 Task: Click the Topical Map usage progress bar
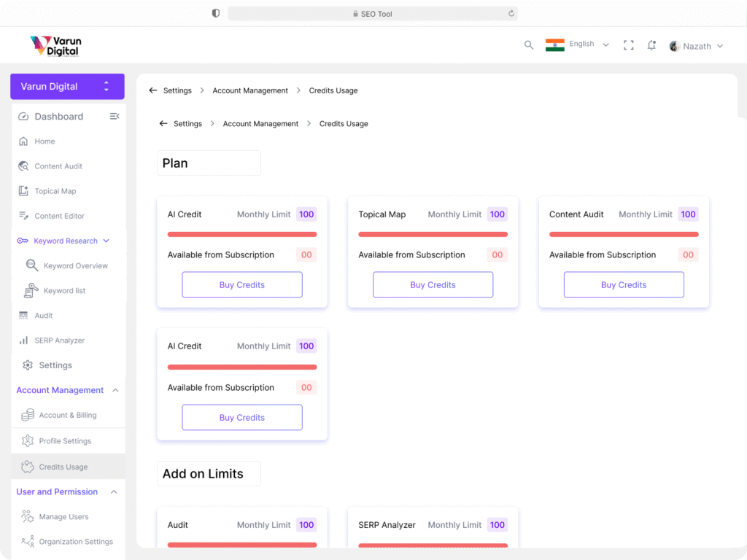(x=433, y=234)
